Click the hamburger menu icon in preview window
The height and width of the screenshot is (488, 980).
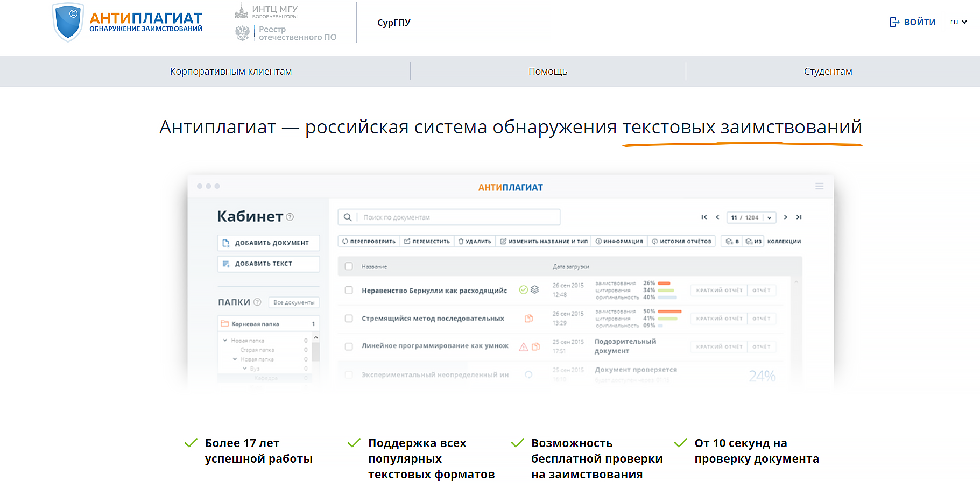[819, 186]
